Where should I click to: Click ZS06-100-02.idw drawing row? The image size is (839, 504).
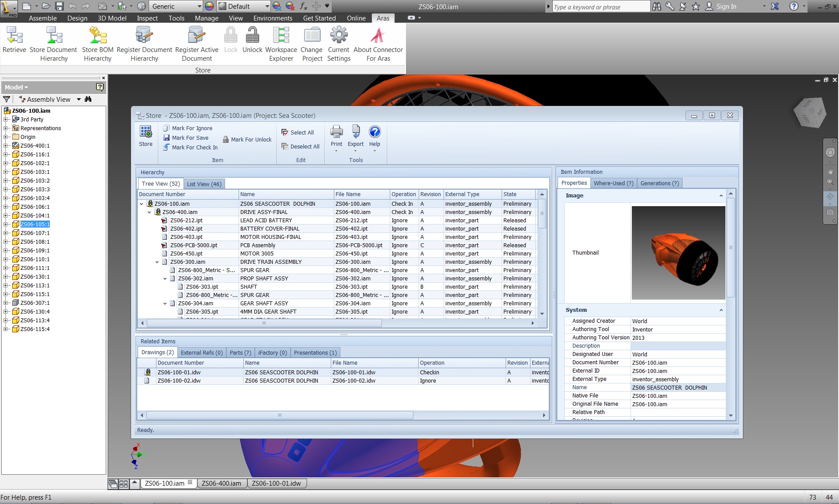343,381
